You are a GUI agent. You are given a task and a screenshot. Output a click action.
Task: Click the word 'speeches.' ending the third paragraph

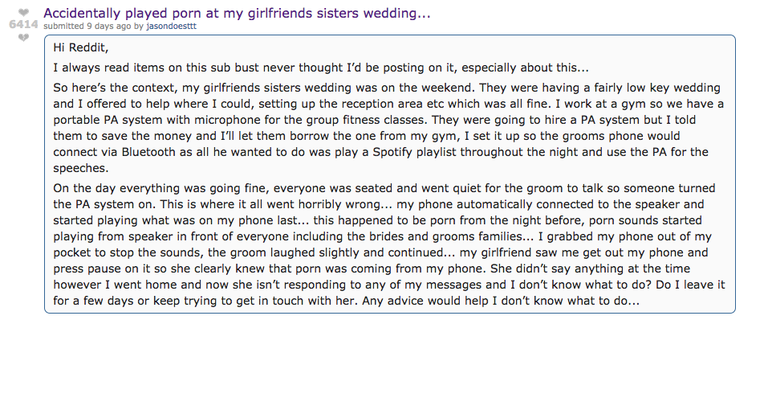pyautogui.click(x=81, y=168)
